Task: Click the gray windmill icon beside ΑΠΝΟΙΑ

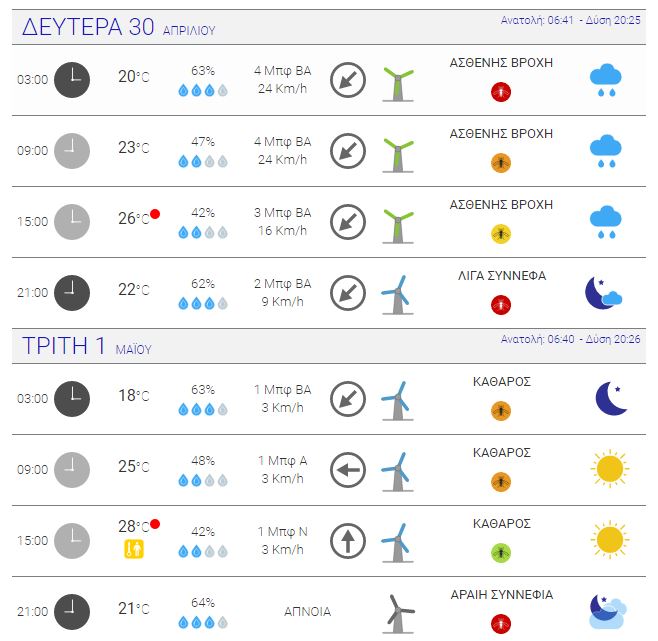Action: tap(398, 614)
